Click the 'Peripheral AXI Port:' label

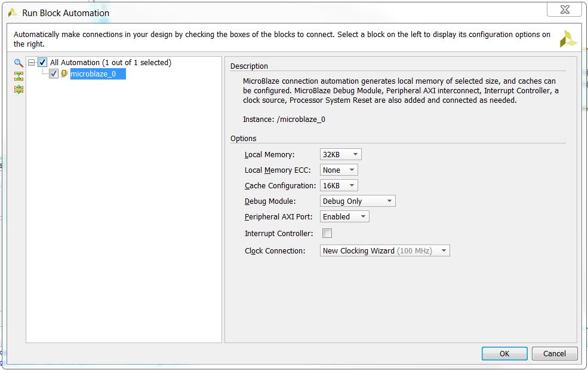pyautogui.click(x=278, y=216)
